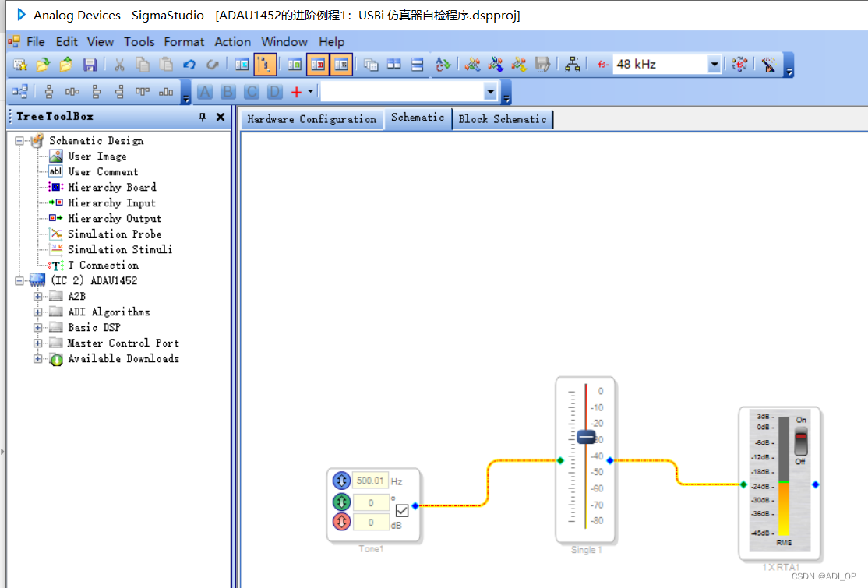Click the A-to-C sort arrow icon
The image size is (868, 588).
pyautogui.click(x=443, y=65)
